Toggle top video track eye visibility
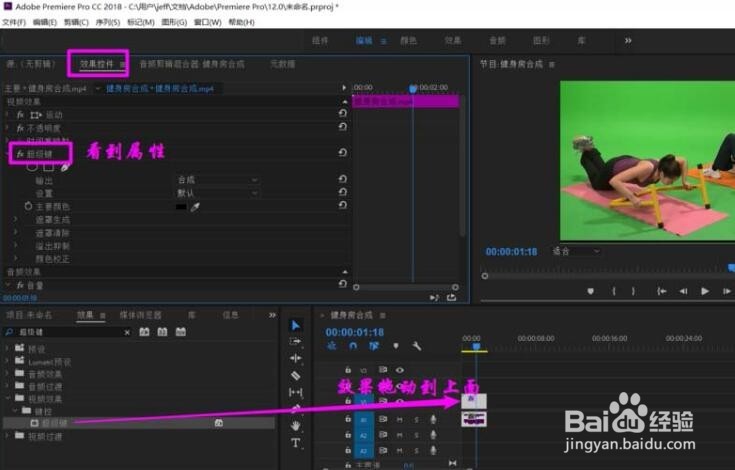 click(400, 370)
